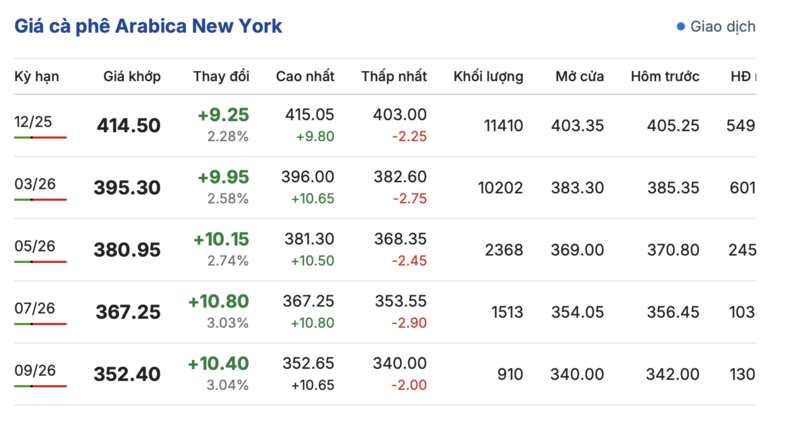This screenshot has width=800, height=431.
Task: Select the Thấp nhất column header
Action: [394, 77]
